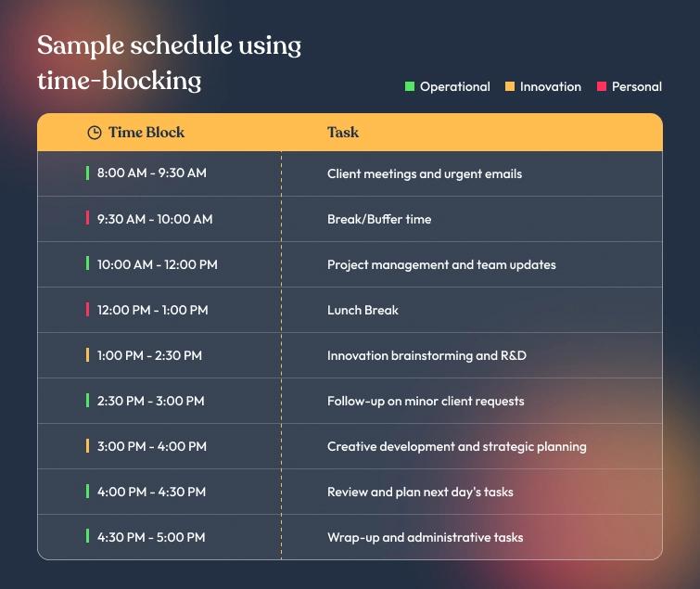
Task: Click the red Personal legend swatch
Action: pos(602,86)
